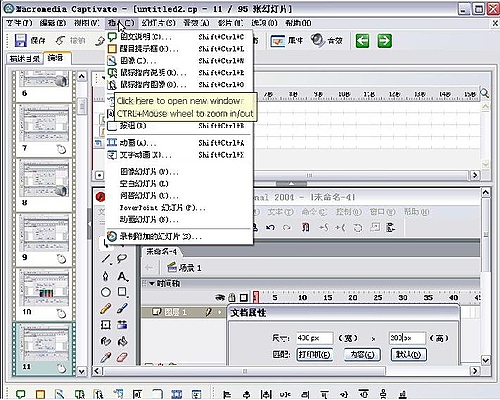Image resolution: width=500 pixels, height=400 pixels.
Task: Click the down arrow of the slide vertical scrollbar
Action: pyautogui.click(x=486, y=360)
